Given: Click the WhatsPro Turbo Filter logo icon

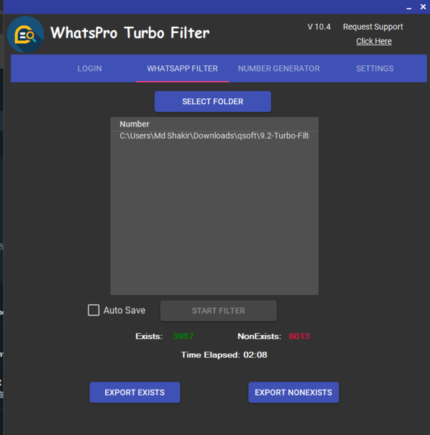Looking at the screenshot, I should pyautogui.click(x=26, y=34).
